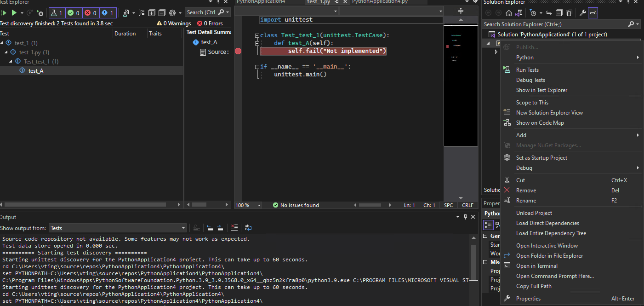Collapse the test_1.py (1) node
This screenshot has height=306, width=644.
click(x=7, y=52)
